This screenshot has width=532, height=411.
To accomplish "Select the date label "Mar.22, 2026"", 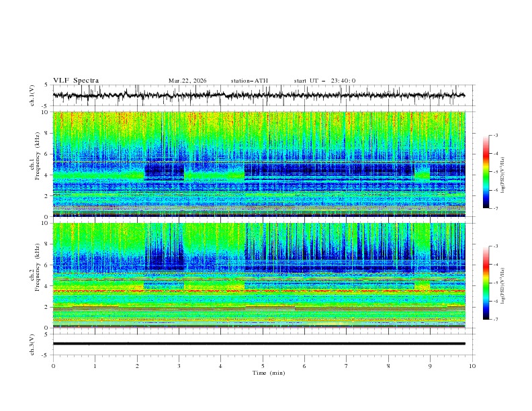I will point(187,81).
